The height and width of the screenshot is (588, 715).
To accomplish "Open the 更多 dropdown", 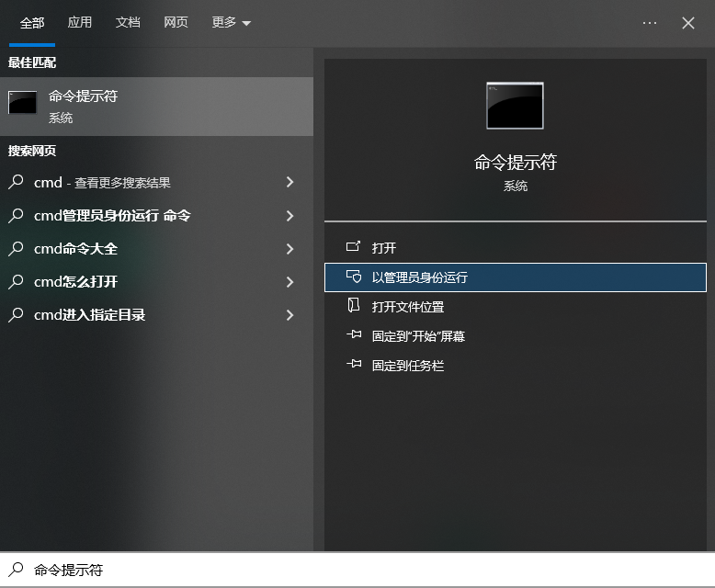I will coord(232,22).
